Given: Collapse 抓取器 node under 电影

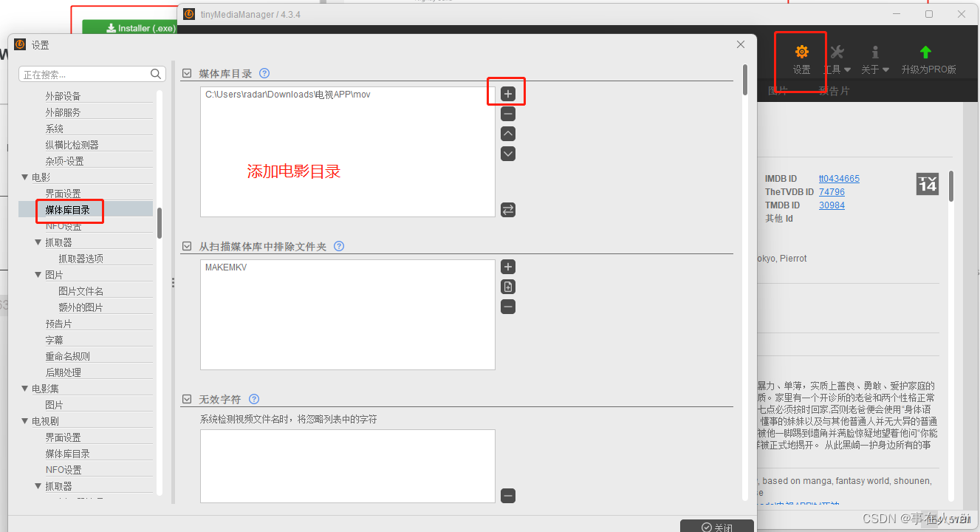Looking at the screenshot, I should (38, 242).
